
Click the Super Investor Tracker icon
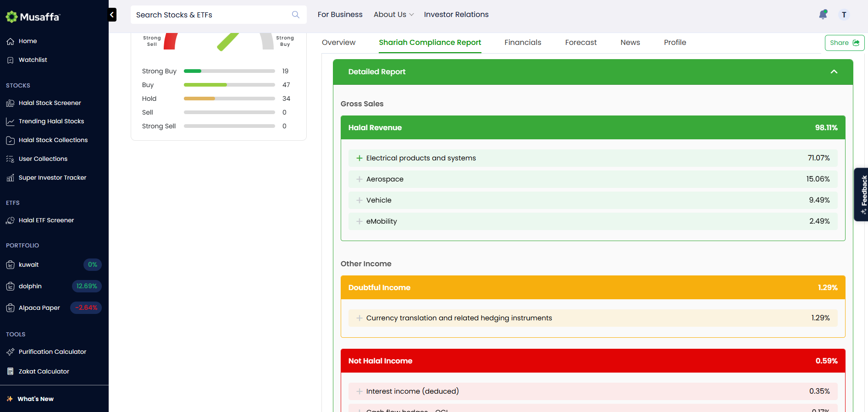click(10, 178)
